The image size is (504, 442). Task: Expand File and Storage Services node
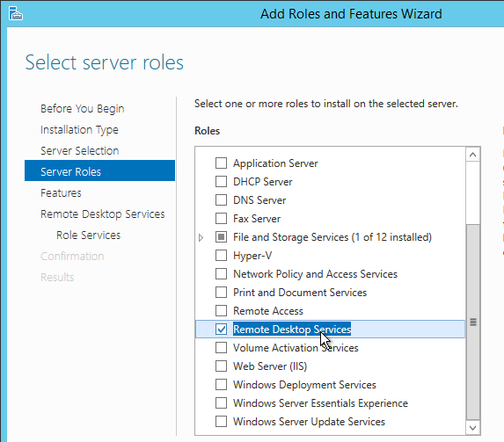coord(201,238)
